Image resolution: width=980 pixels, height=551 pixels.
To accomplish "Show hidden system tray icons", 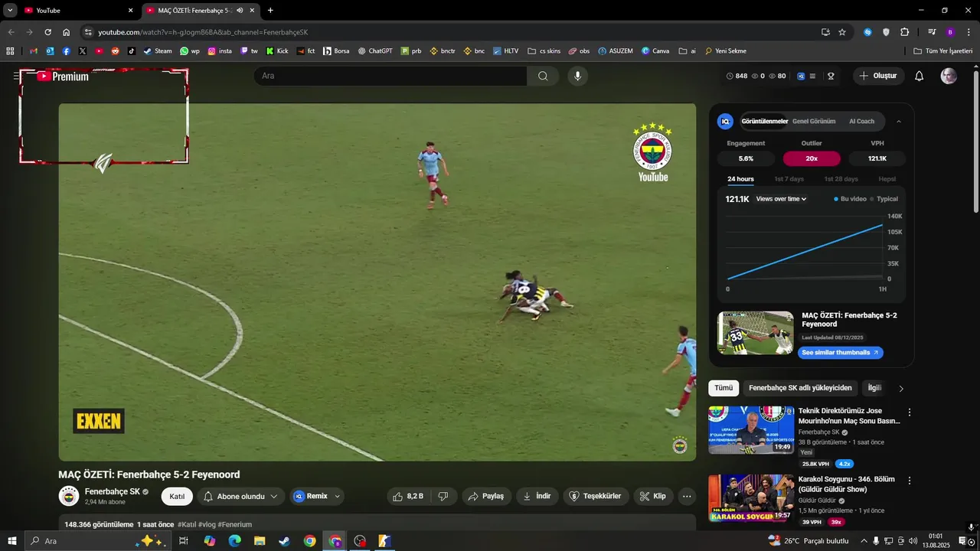I will coord(864,541).
